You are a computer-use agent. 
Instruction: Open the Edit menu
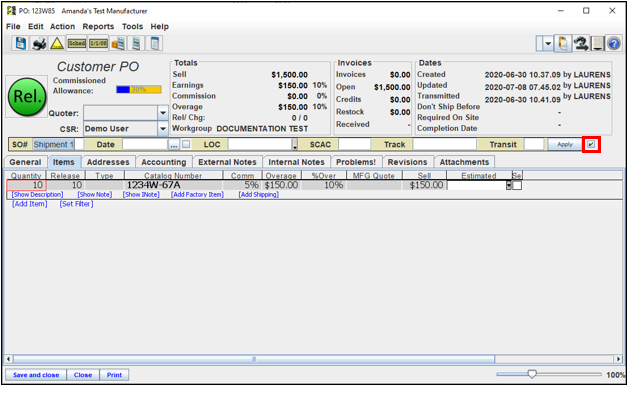[36, 27]
